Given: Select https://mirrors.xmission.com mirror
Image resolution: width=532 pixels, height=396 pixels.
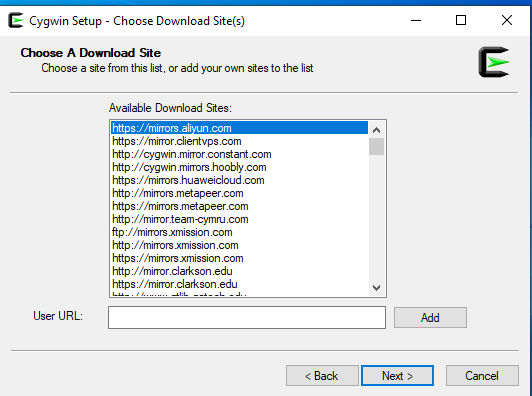Looking at the screenshot, I should tap(240, 258).
